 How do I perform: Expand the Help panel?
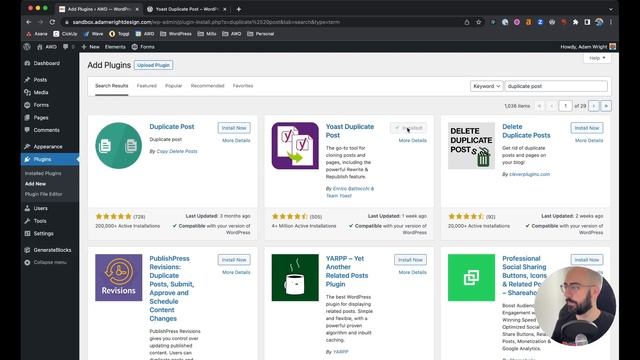[x=597, y=58]
